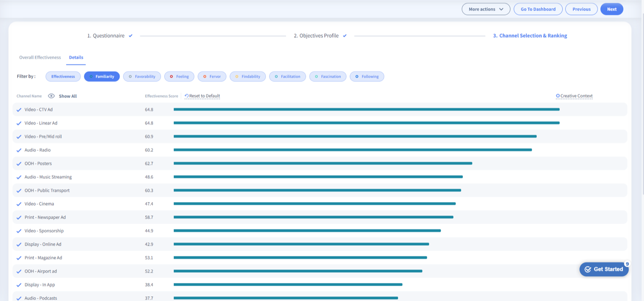
Task: Click the OOH - Airport ad channel name
Action: click(x=41, y=271)
